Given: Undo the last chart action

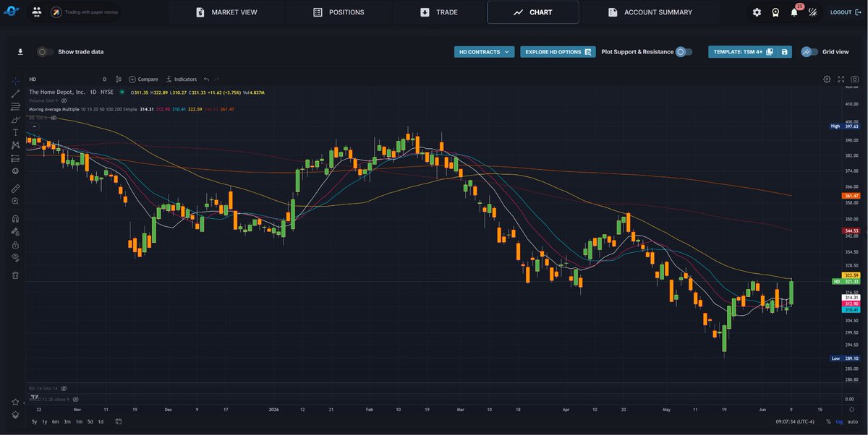Looking at the screenshot, I should pyautogui.click(x=206, y=79).
